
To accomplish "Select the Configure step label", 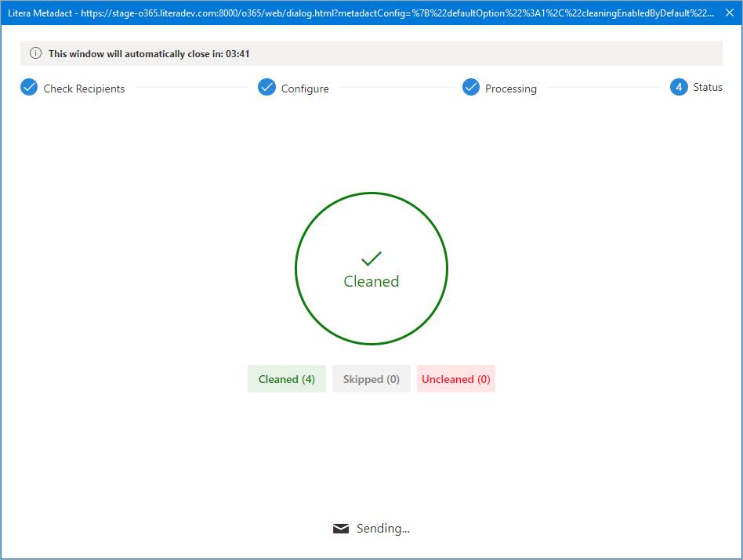I will pyautogui.click(x=306, y=88).
